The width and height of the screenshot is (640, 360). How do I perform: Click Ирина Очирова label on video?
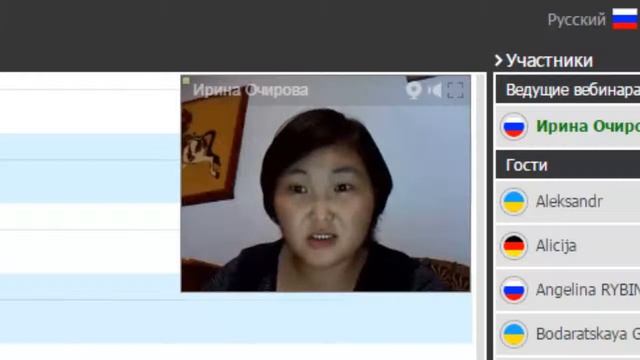coord(250,90)
